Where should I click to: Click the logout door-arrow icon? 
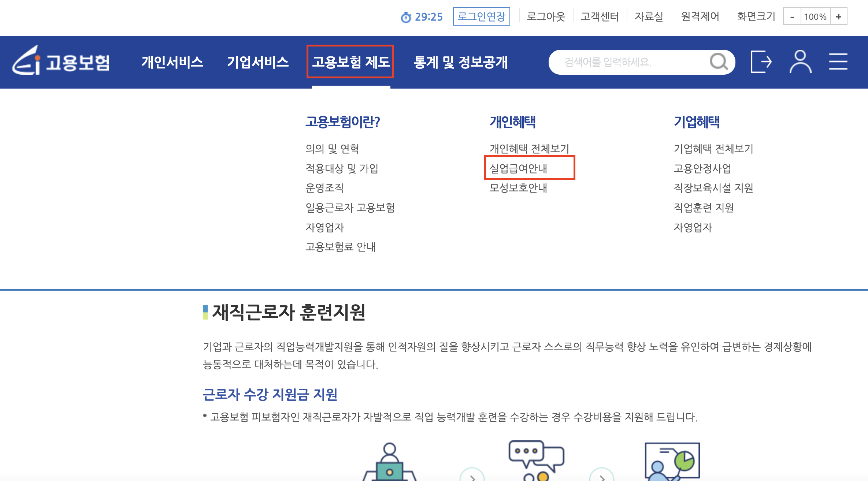[761, 62]
